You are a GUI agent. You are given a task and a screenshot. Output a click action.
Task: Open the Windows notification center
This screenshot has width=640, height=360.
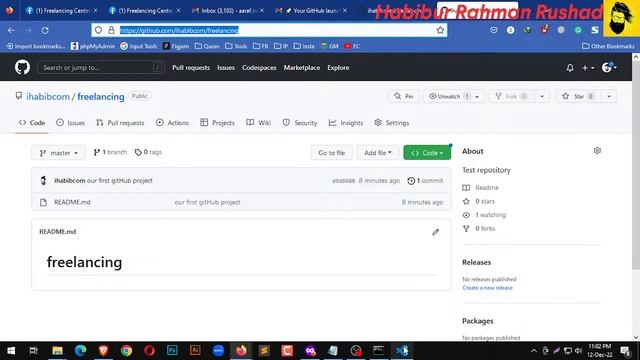tap(626, 351)
